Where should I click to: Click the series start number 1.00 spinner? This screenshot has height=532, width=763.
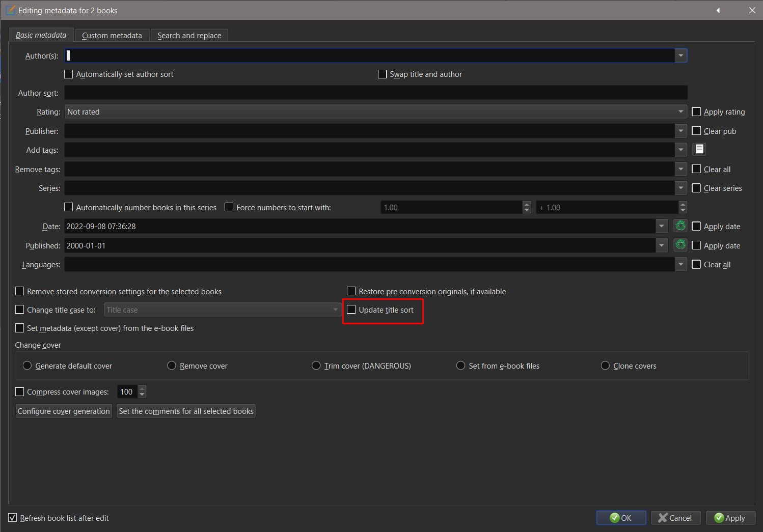(x=456, y=207)
